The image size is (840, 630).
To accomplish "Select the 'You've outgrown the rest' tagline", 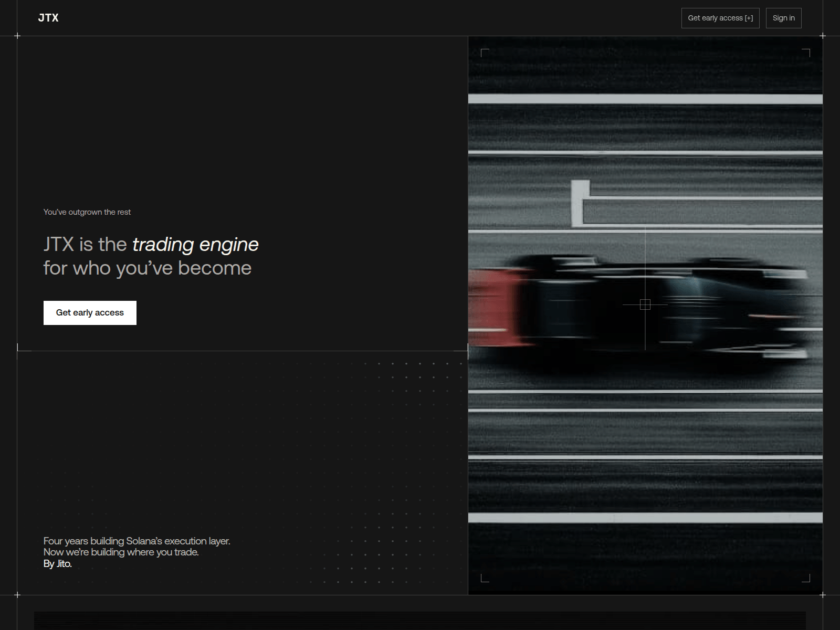I will click(87, 212).
